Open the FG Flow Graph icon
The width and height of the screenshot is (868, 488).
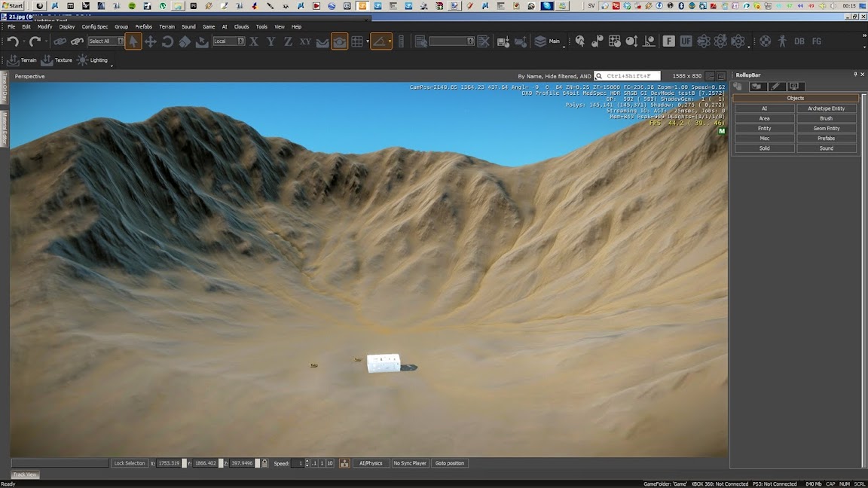coord(817,41)
